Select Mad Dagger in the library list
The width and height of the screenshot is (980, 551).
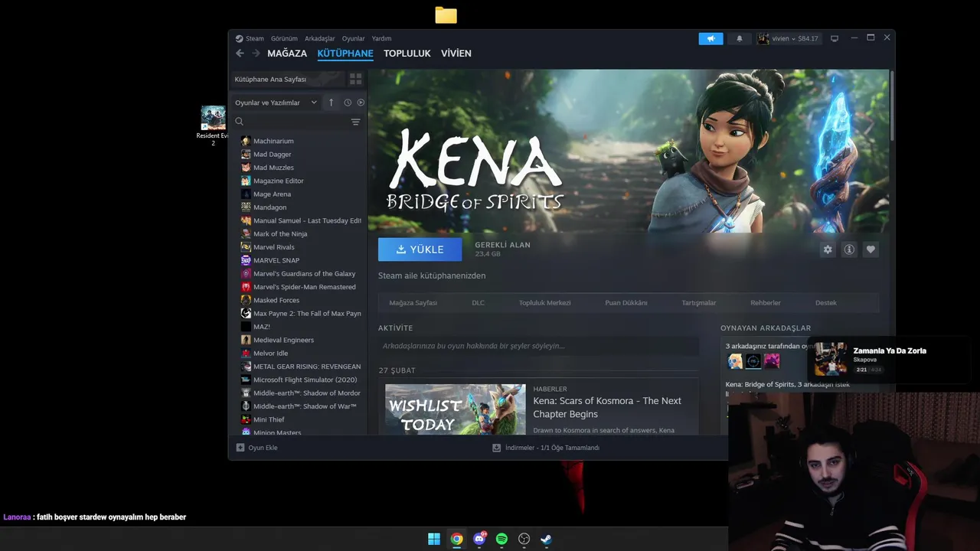coord(273,155)
